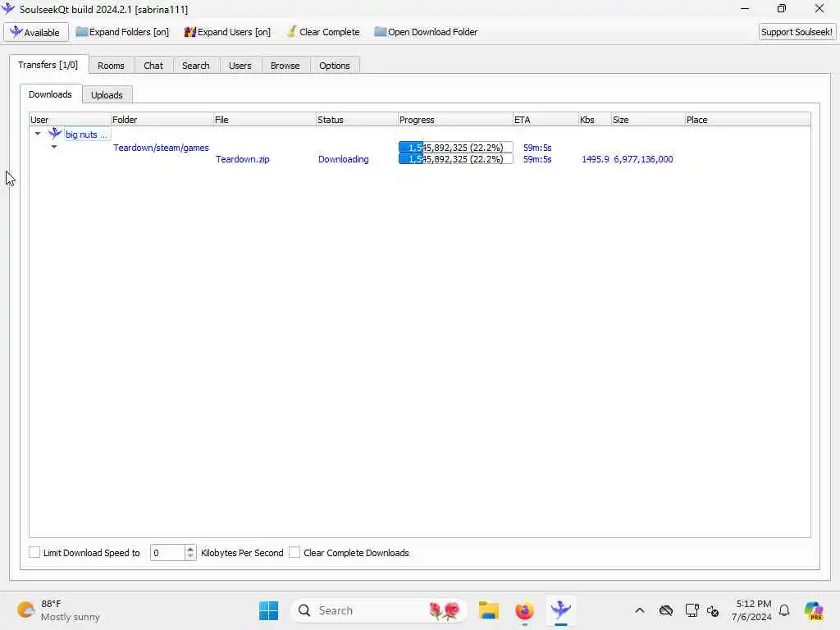
Task: Switch to the Browse tab
Action: click(285, 66)
